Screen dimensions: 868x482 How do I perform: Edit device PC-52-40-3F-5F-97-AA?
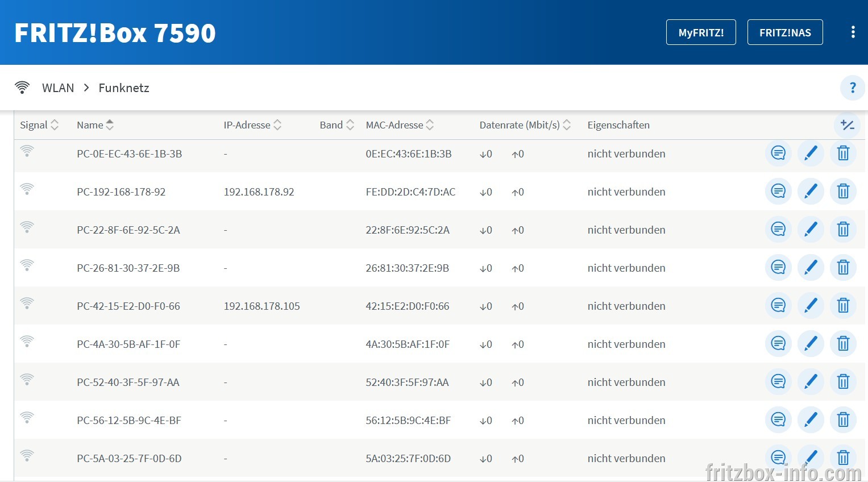pos(811,382)
